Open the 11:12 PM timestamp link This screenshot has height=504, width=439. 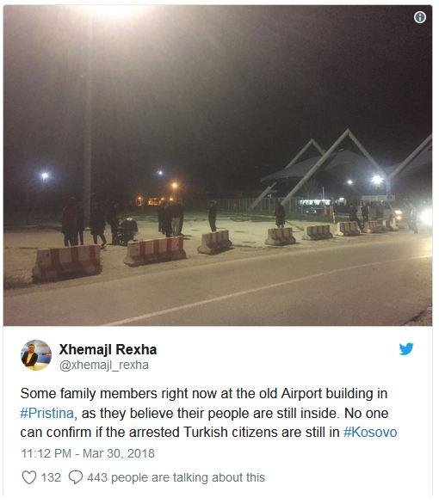(46, 453)
